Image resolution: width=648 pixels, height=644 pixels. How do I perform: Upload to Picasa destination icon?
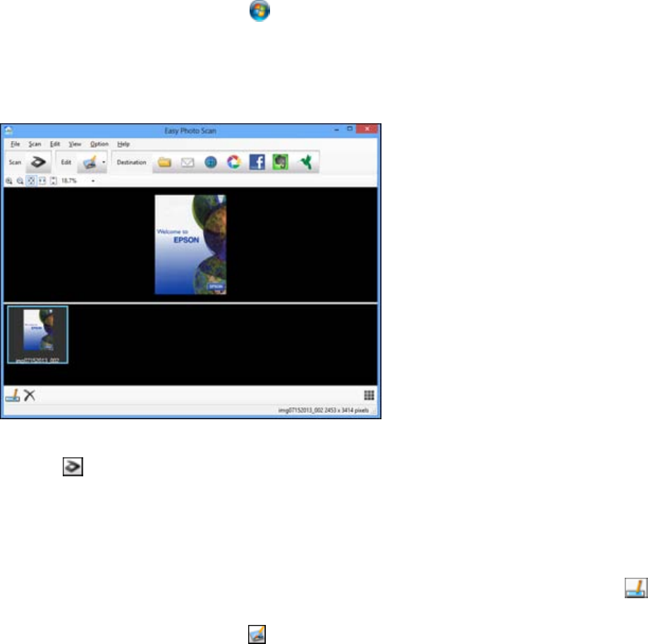233,163
